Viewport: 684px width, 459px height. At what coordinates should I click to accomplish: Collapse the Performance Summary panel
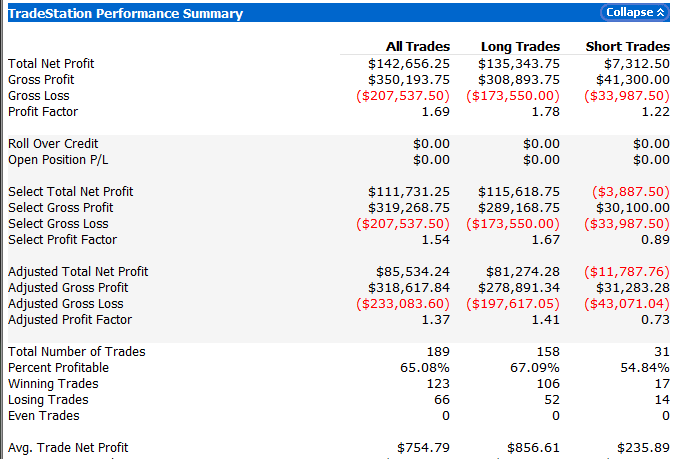pyautogui.click(x=627, y=13)
